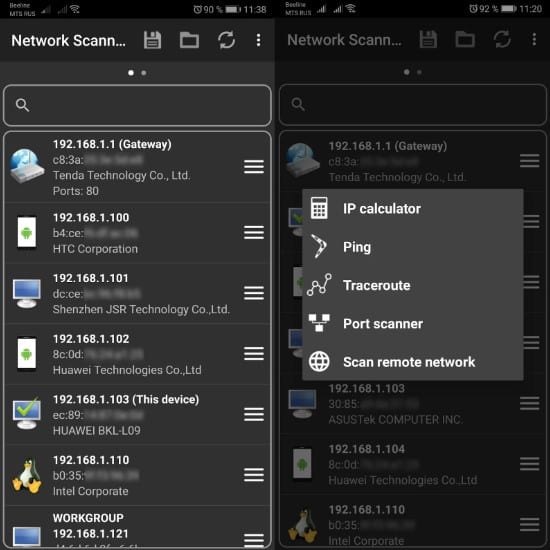The image size is (550, 550).
Task: Click the save icon in left screen toolbar
Action: point(152,40)
